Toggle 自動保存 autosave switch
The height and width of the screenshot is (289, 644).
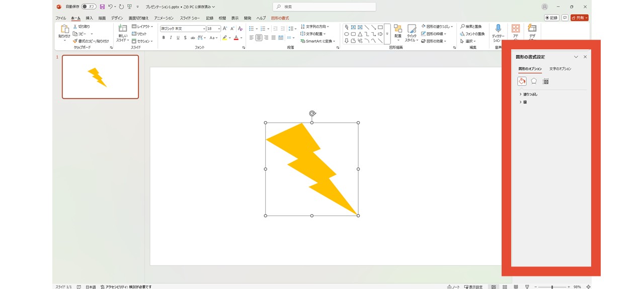[x=89, y=7]
